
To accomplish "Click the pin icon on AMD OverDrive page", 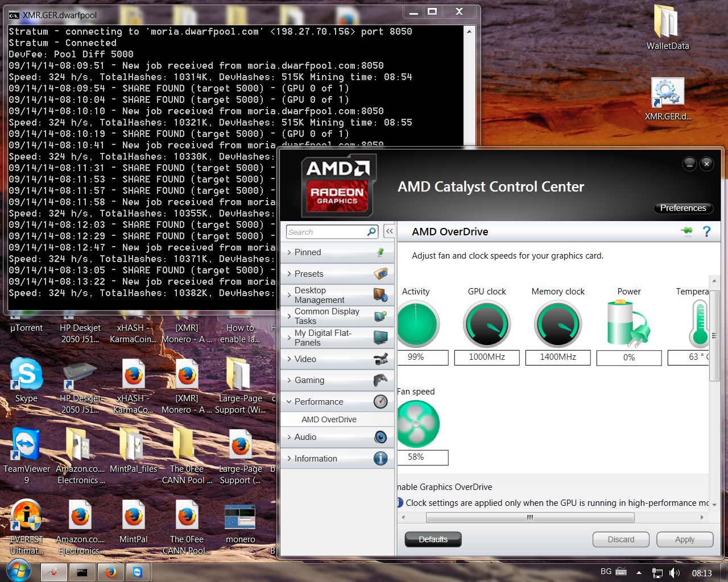I will point(687,231).
